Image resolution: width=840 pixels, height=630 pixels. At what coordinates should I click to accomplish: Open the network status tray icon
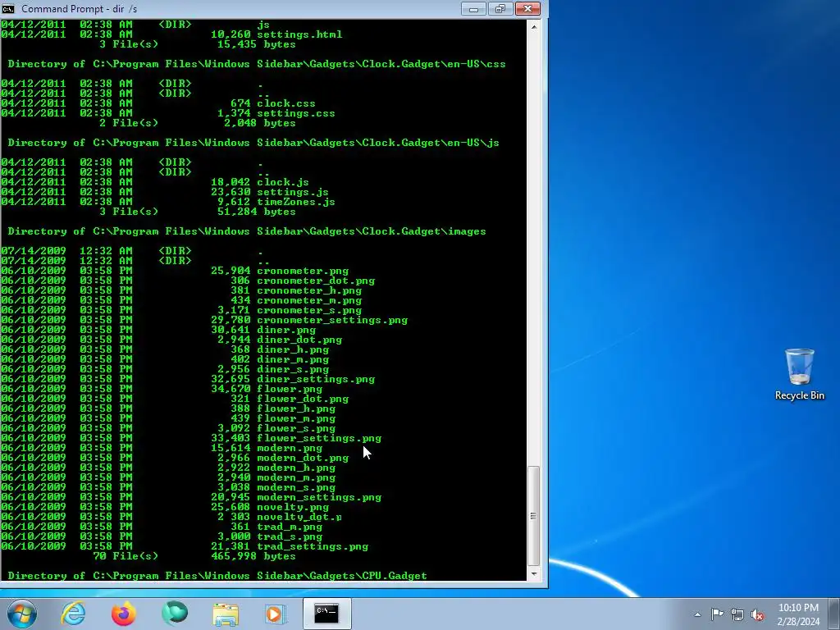737,614
